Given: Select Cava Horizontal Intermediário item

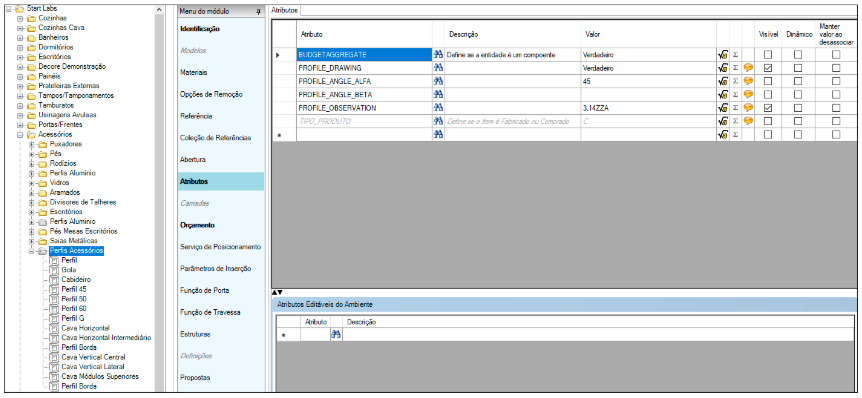Looking at the screenshot, I should pos(106,337).
